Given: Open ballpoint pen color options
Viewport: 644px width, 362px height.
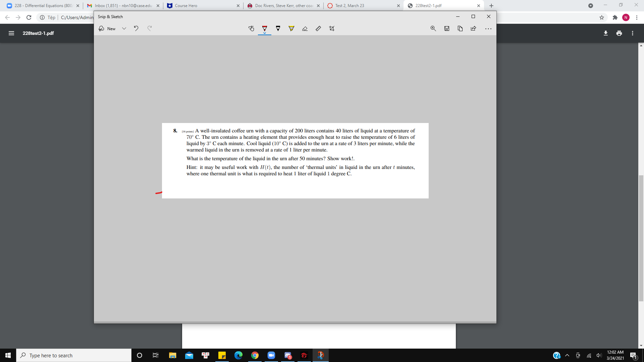Looking at the screenshot, I should click(265, 32).
